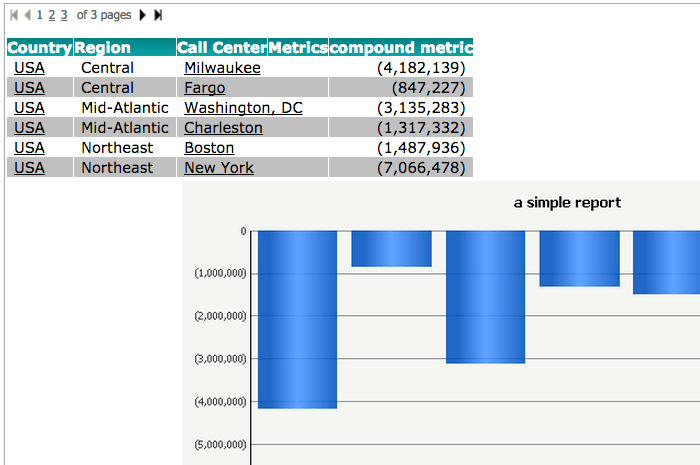Open USA link in Charleston row
The width and height of the screenshot is (700, 465).
point(29,128)
